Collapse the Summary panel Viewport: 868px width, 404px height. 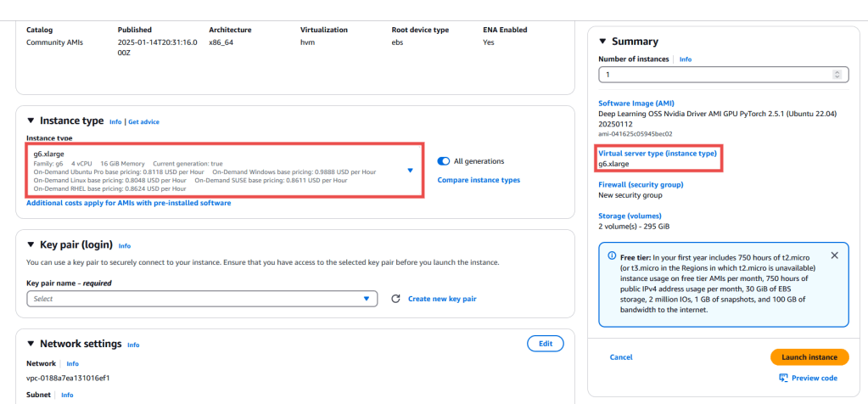pos(602,42)
